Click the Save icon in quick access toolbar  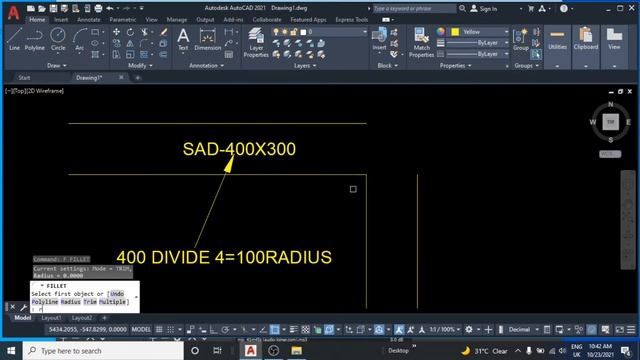(53, 8)
